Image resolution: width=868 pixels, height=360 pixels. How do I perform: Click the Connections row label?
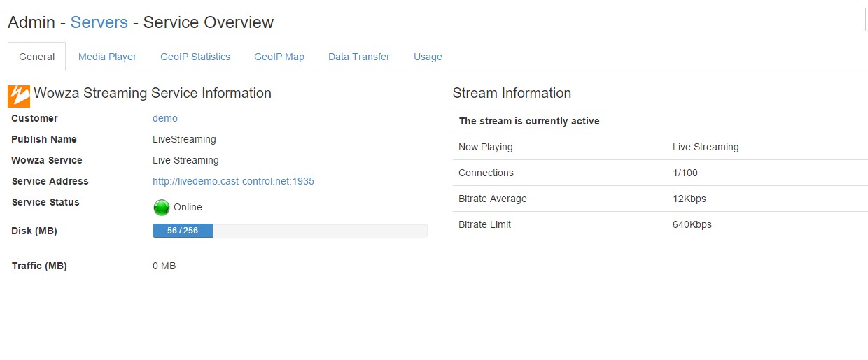point(486,173)
